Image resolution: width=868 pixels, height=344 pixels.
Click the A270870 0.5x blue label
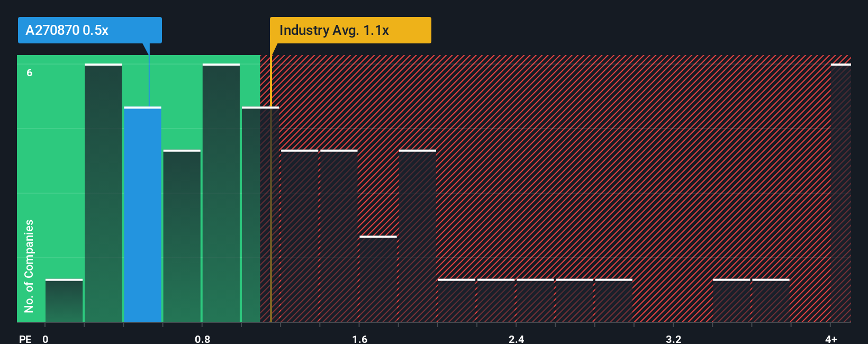(x=89, y=30)
